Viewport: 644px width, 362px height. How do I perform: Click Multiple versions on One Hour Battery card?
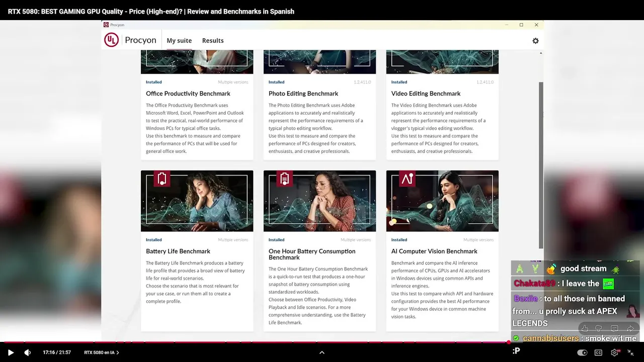pyautogui.click(x=356, y=240)
